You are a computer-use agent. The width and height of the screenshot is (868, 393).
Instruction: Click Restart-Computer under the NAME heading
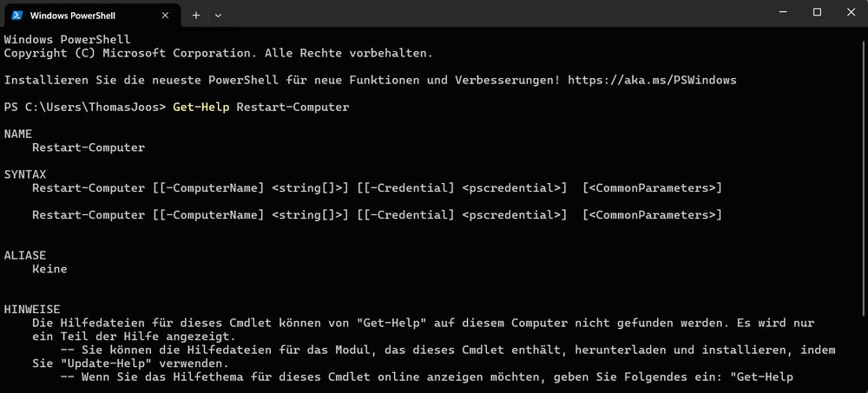[x=89, y=147]
